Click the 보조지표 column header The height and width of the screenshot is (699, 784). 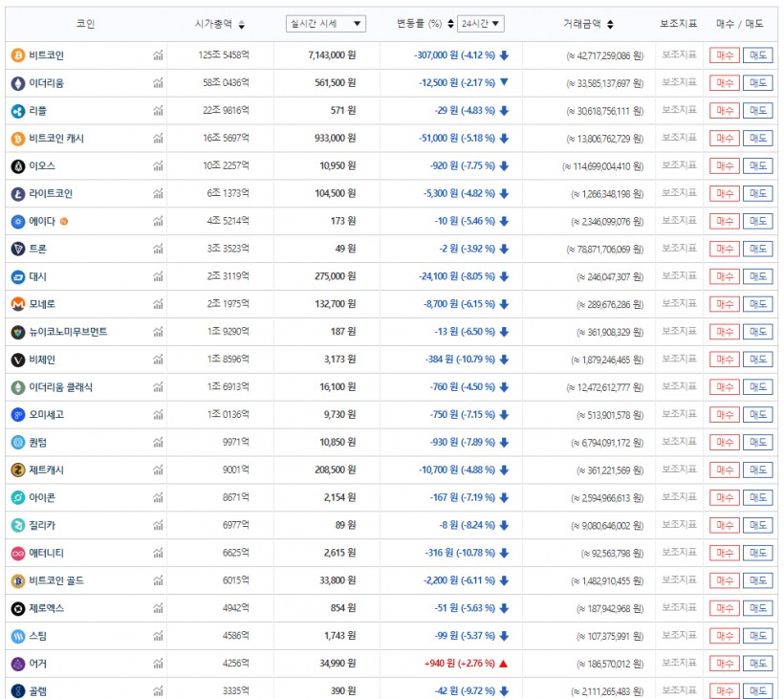(678, 24)
